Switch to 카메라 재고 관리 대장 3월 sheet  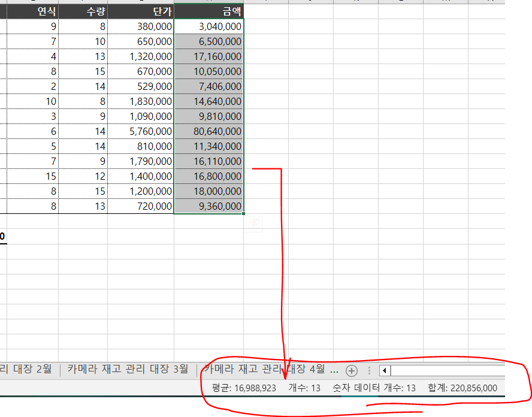pyautogui.click(x=128, y=369)
